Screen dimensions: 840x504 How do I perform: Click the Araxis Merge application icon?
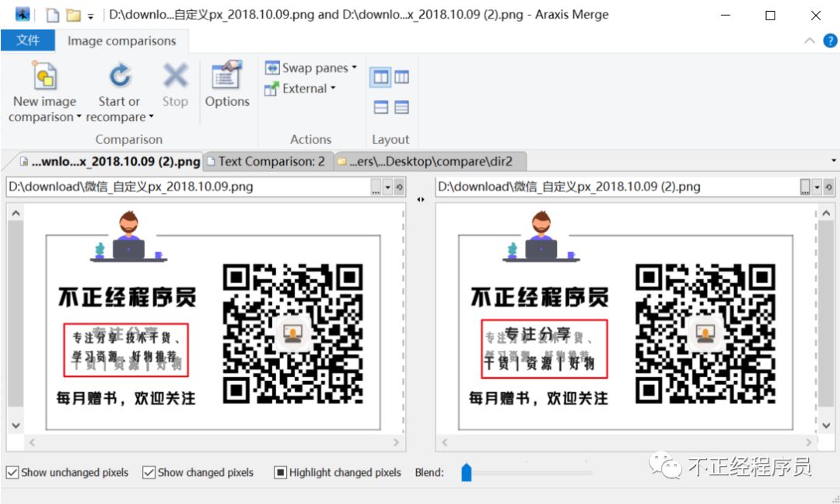(x=22, y=15)
